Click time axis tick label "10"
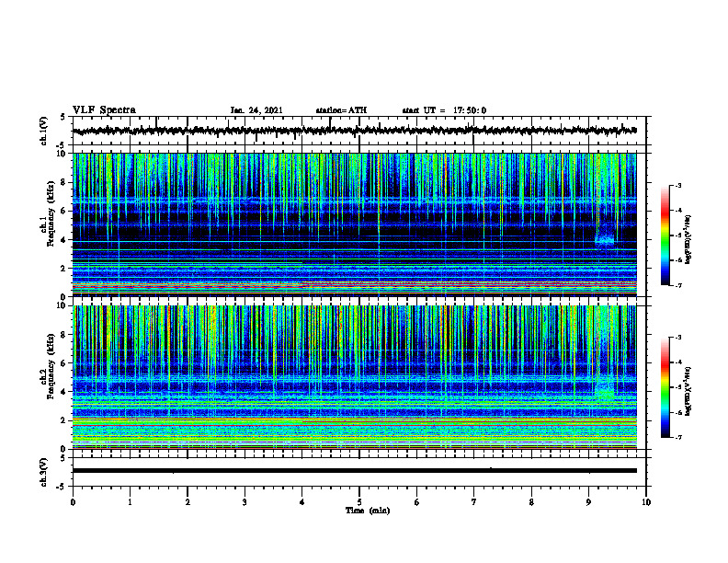Image resolution: width=728 pixels, height=563 pixels. point(646,502)
